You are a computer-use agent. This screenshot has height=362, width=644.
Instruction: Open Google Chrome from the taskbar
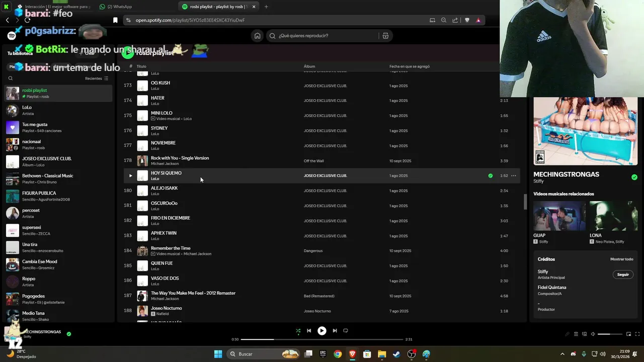tap(338, 354)
